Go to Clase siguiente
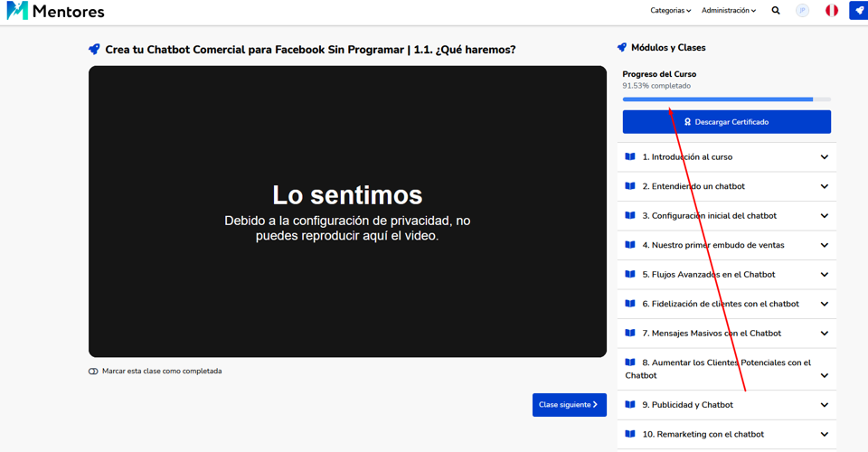The width and height of the screenshot is (868, 452). pos(569,405)
